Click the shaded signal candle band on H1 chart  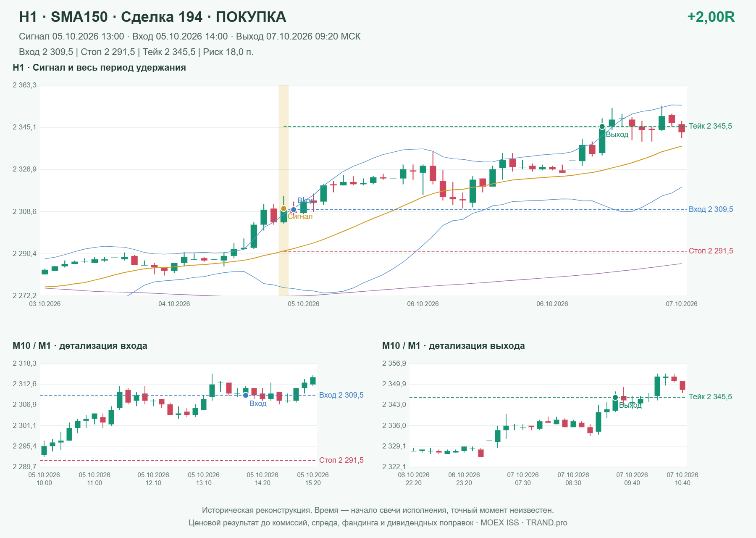[x=283, y=190]
